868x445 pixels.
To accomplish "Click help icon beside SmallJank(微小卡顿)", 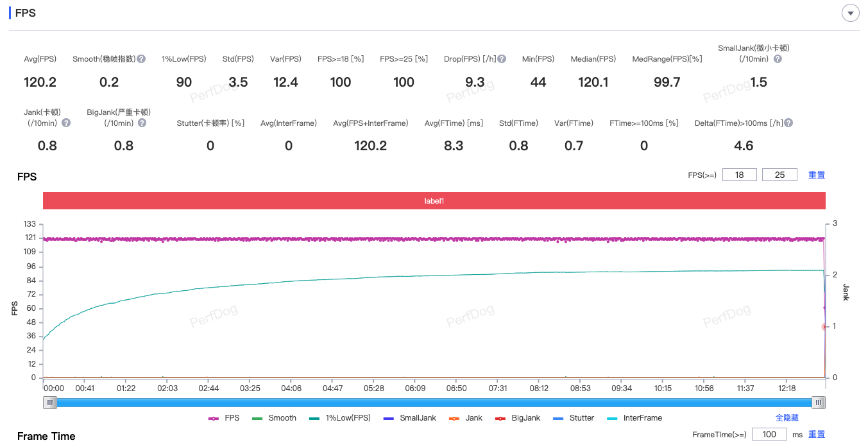I will [778, 59].
